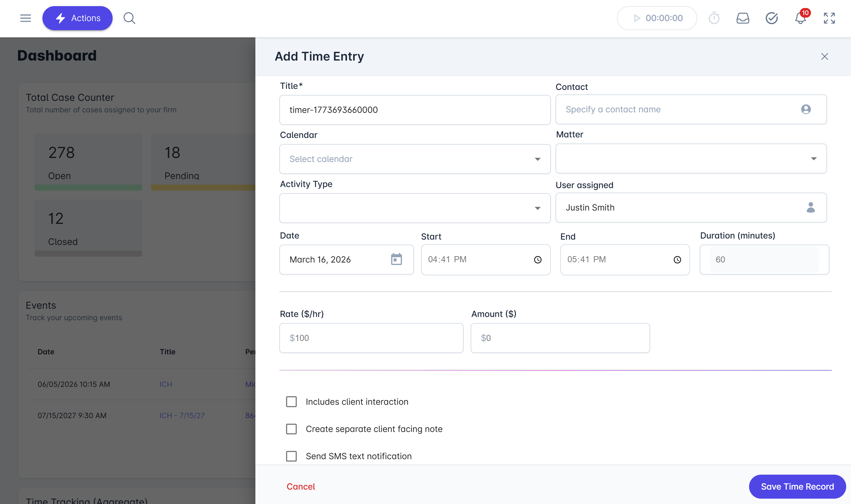851x504 pixels.
Task: Click the stopwatch icon in header
Action: [714, 18]
